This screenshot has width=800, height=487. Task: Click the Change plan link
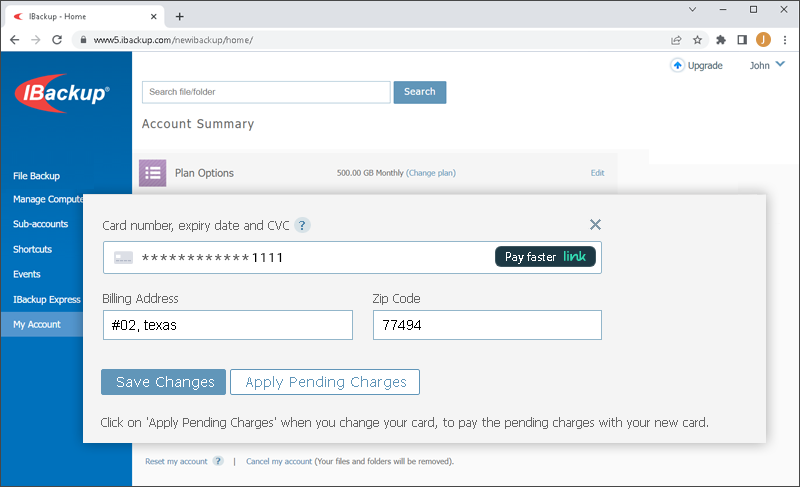pyautogui.click(x=431, y=173)
